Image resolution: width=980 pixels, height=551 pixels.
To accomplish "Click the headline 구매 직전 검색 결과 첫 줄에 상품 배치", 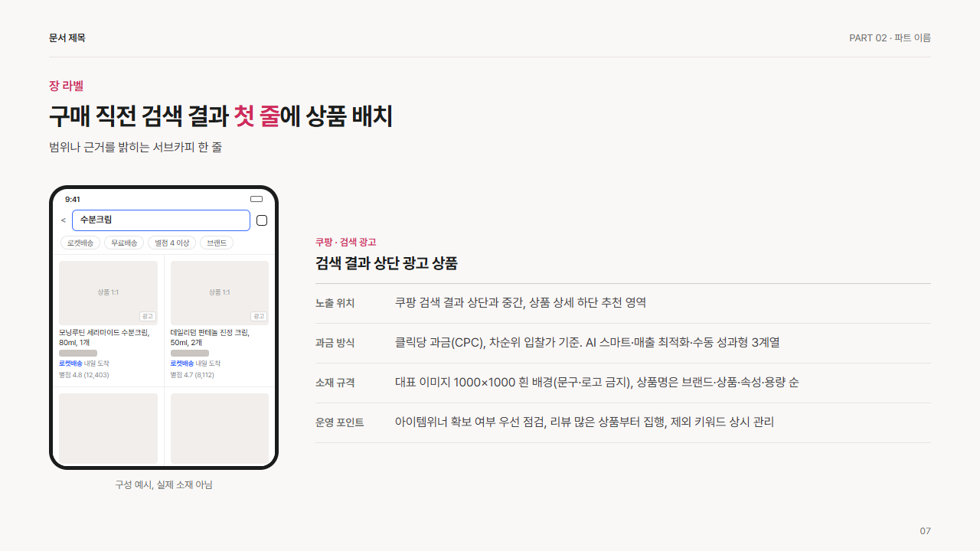I will pos(220,116).
